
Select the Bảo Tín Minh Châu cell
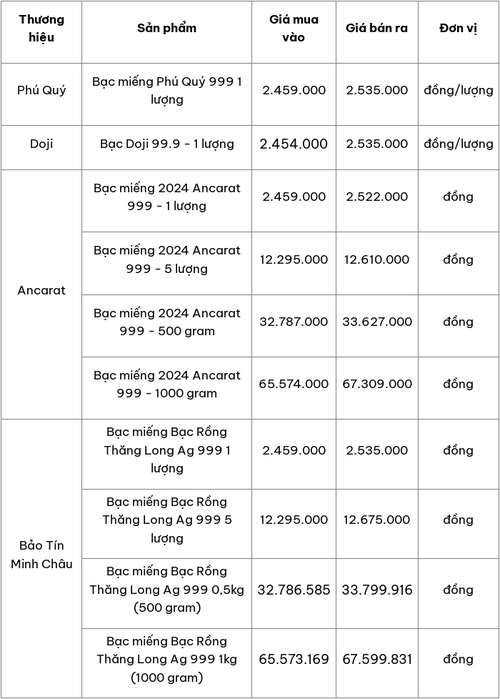tap(41, 555)
